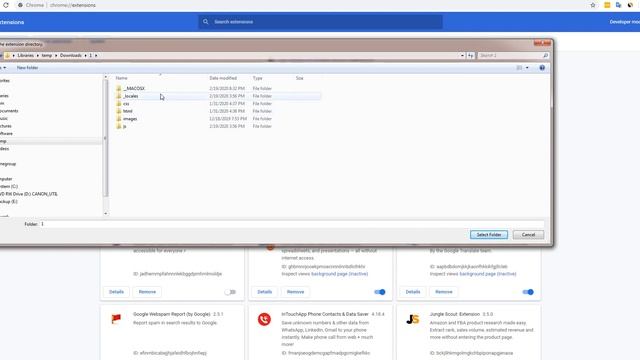
Task: Select the js folder icon
Action: click(119, 126)
